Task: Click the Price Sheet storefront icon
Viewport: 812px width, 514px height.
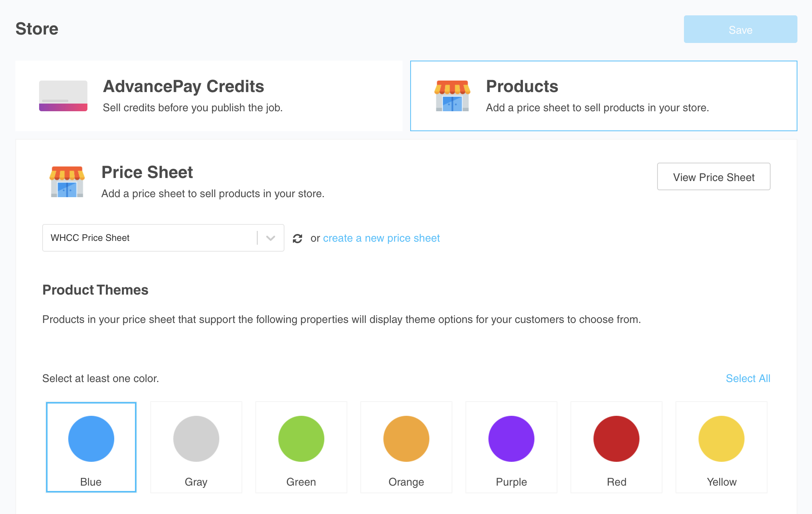Action: (66, 181)
